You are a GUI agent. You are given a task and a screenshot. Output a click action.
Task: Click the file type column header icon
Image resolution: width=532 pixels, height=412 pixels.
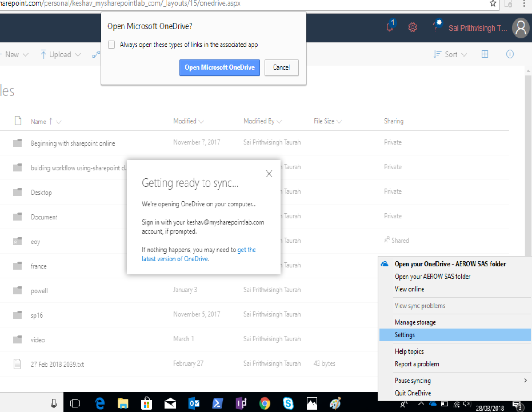pos(18,121)
